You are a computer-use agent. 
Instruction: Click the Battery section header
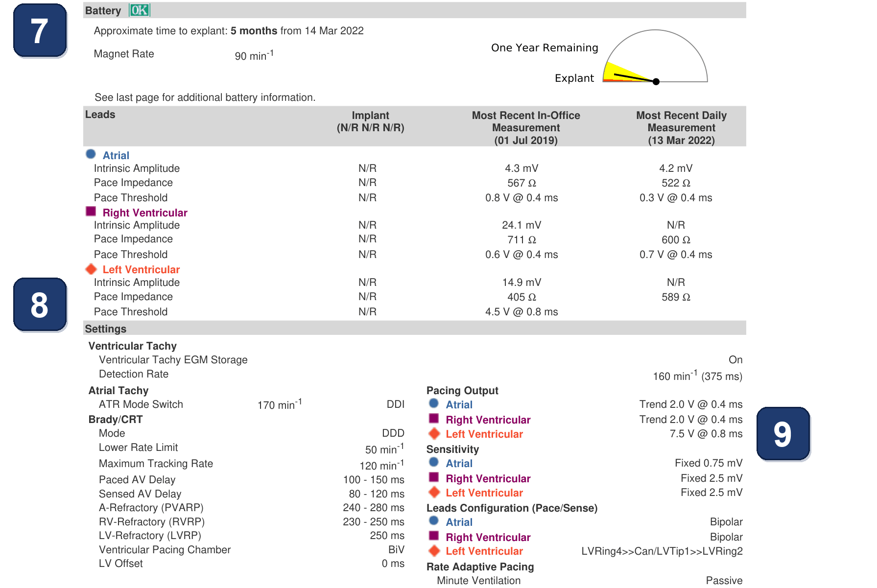(414, 10)
